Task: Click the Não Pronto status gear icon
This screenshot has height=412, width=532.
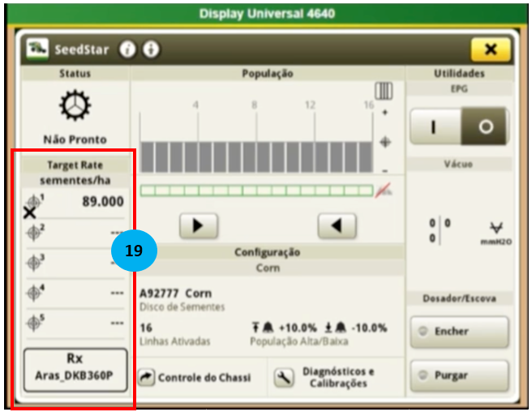Action: point(74,106)
